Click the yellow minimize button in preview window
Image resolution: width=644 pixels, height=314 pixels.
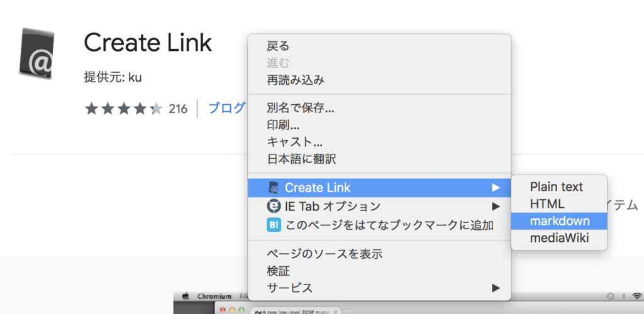(232, 310)
